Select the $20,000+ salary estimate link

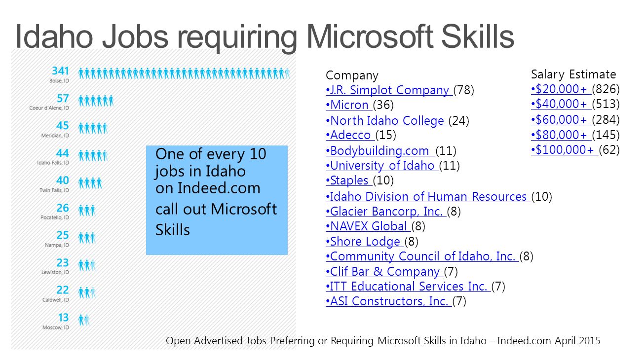[561, 89]
